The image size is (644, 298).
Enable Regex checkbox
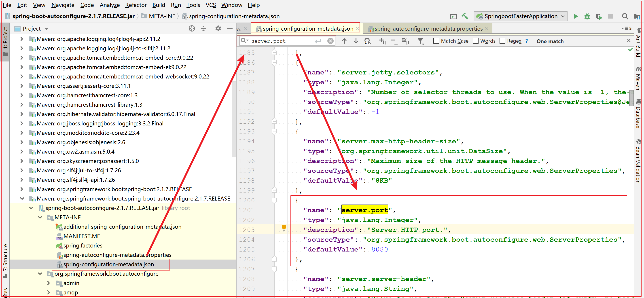click(x=502, y=41)
